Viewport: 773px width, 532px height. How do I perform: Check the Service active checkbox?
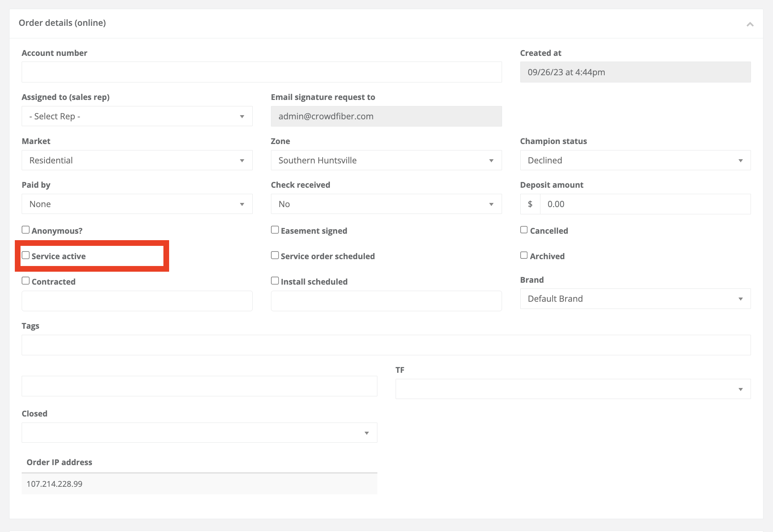click(x=26, y=255)
